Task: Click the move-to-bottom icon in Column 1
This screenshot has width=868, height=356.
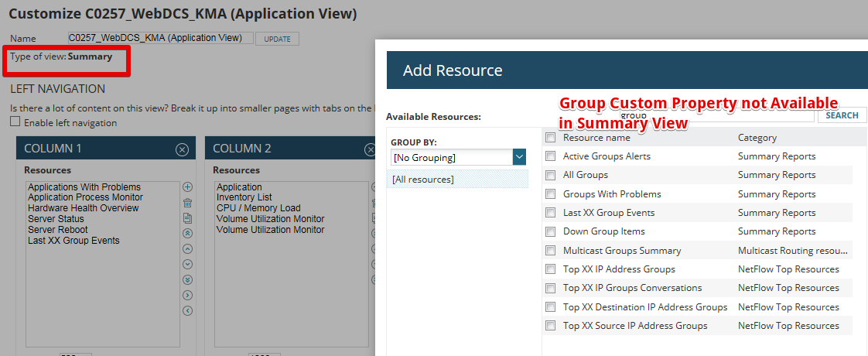Action: pyautogui.click(x=187, y=279)
